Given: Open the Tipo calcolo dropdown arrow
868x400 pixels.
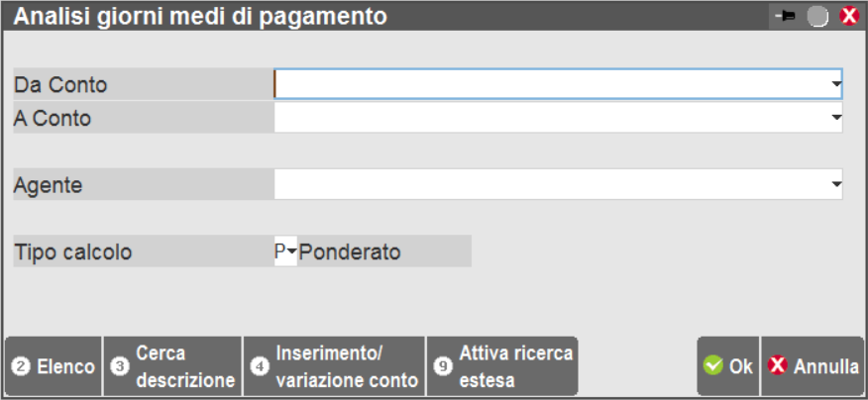Looking at the screenshot, I should coord(292,251).
